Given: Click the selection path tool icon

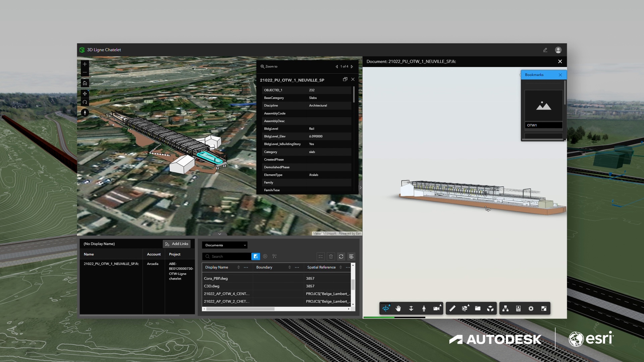Looking at the screenshot, I should [x=274, y=256].
